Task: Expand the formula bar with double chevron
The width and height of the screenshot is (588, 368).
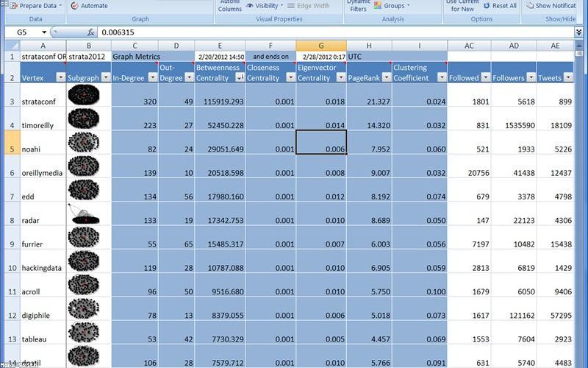Action: click(579, 32)
